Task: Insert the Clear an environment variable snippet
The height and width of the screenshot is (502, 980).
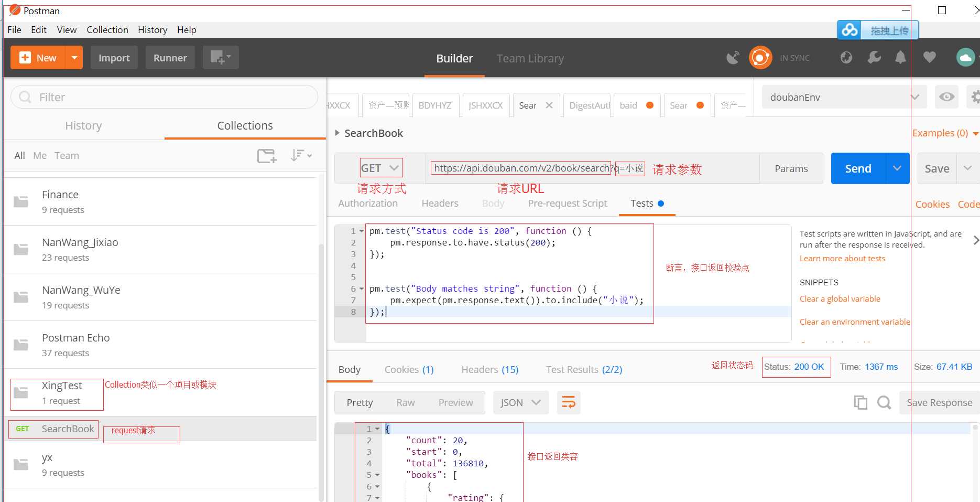Action: (855, 322)
